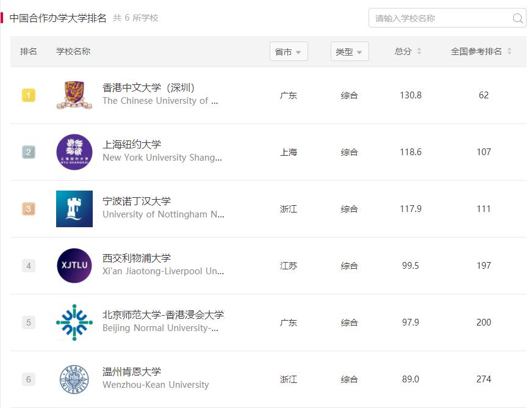Image resolution: width=532 pixels, height=408 pixels.
Task: Click 浙江 province in Nottingham Ningbo row
Action: point(289,209)
